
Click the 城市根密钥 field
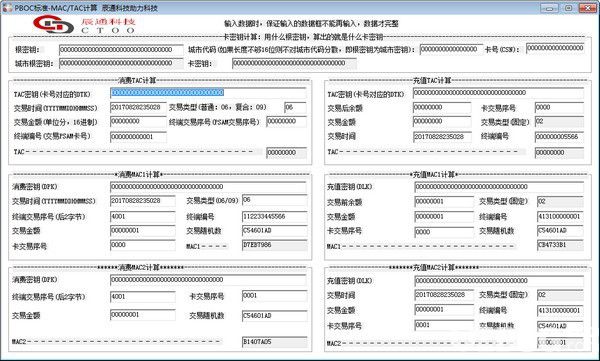click(121, 63)
